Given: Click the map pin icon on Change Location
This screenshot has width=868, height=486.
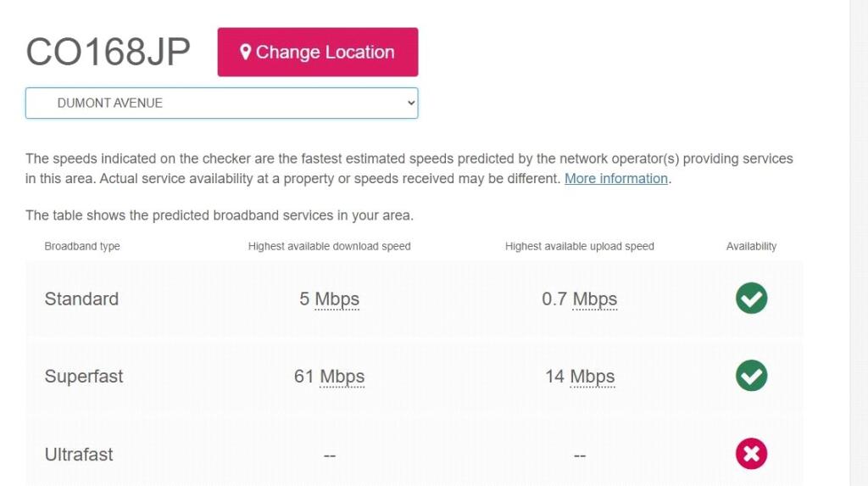Looking at the screenshot, I should [x=246, y=53].
